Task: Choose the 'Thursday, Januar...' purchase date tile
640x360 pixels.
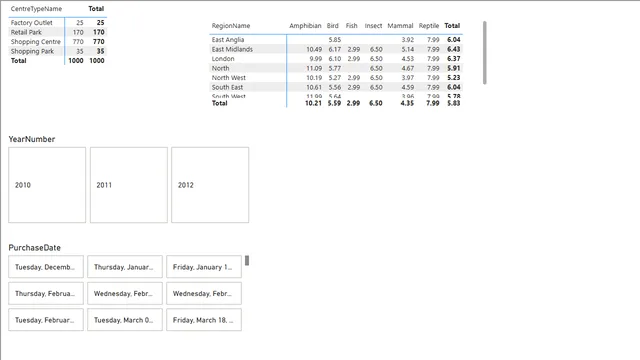Action: pyautogui.click(x=124, y=267)
